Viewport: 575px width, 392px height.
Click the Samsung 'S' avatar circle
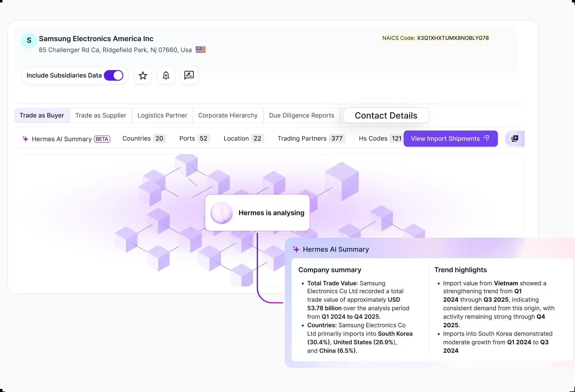[x=29, y=40]
